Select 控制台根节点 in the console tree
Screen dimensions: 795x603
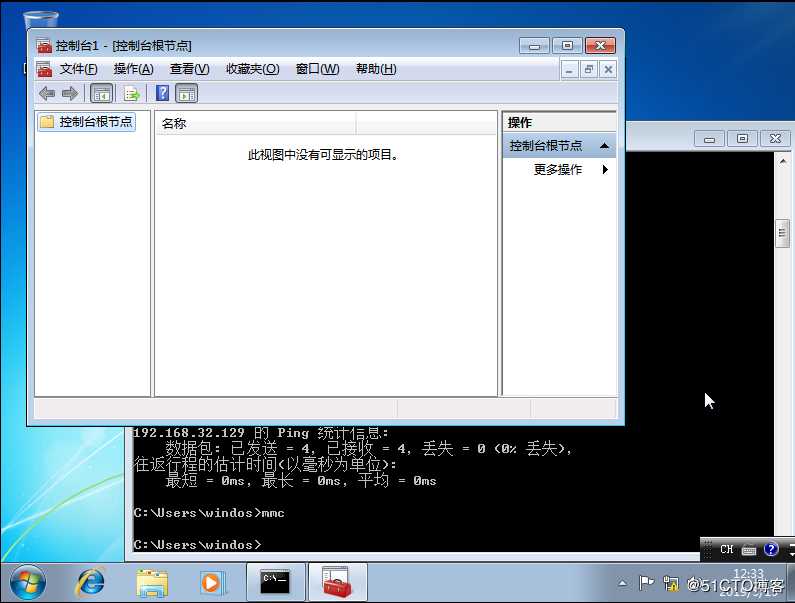click(86, 122)
